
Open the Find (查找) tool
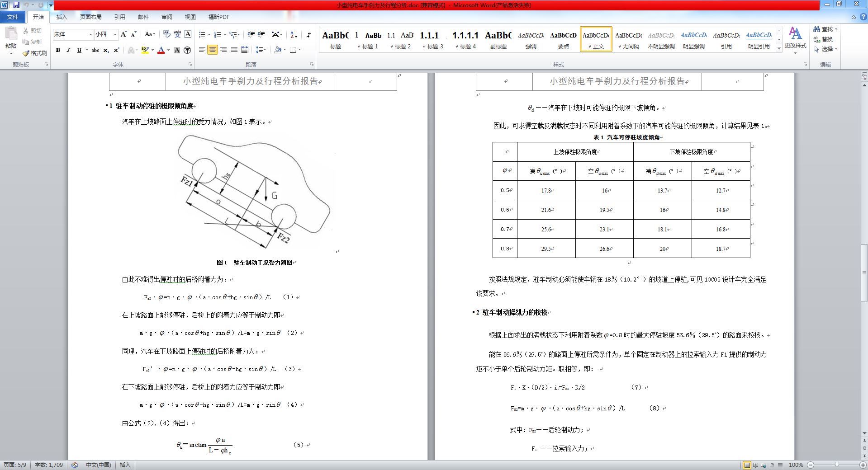coord(825,29)
